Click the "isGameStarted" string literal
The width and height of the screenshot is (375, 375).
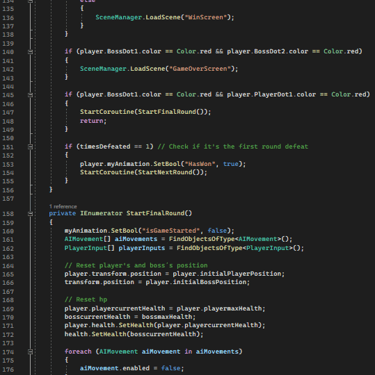171,231
